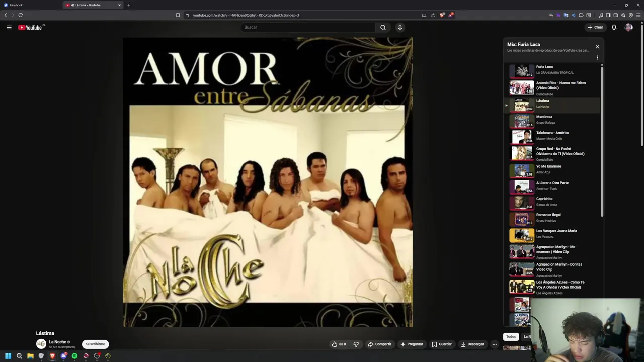The height and width of the screenshot is (362, 644).
Task: Click the Descargar download button
Action: click(x=472, y=344)
